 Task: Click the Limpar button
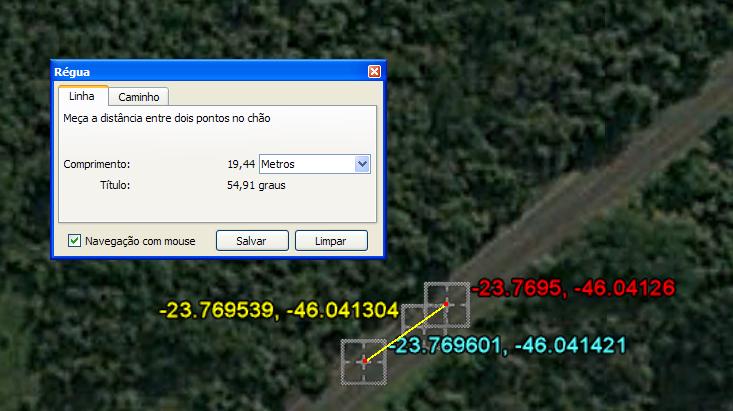331,241
